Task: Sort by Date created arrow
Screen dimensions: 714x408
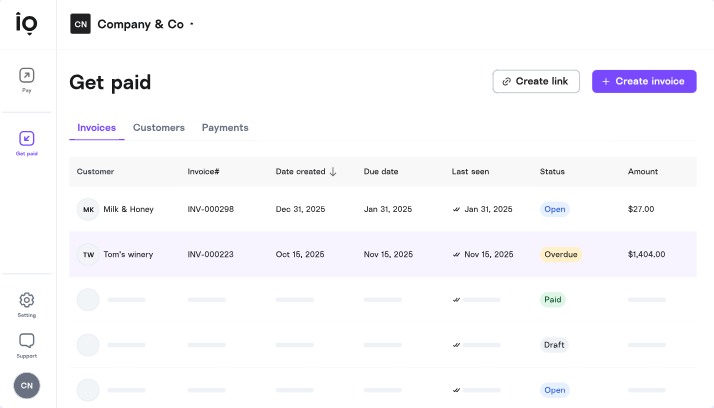Action: tap(333, 171)
